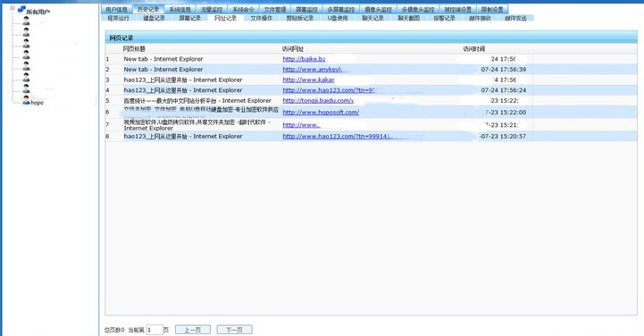
Task: Open the 屏幕监控 tab
Action: pyautogui.click(x=306, y=9)
